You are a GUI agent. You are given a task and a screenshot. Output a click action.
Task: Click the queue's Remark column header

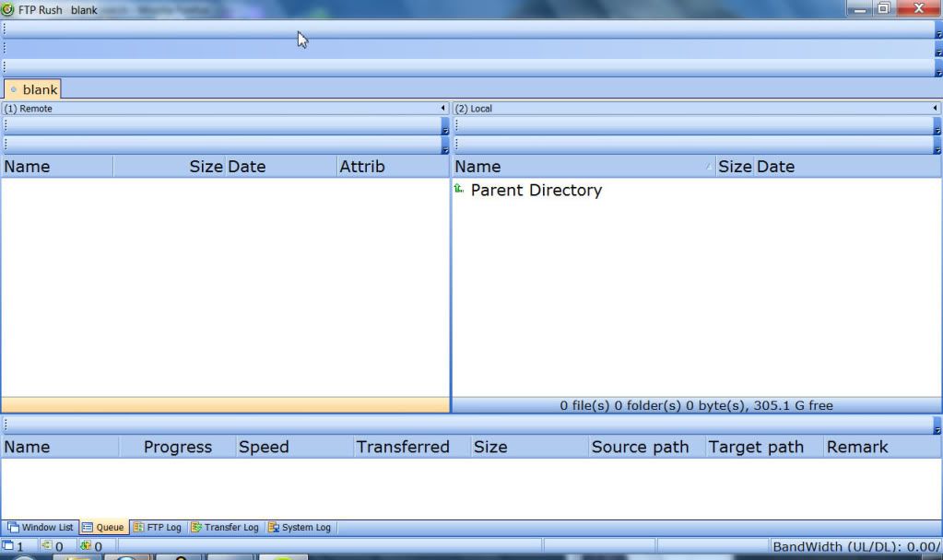882,447
